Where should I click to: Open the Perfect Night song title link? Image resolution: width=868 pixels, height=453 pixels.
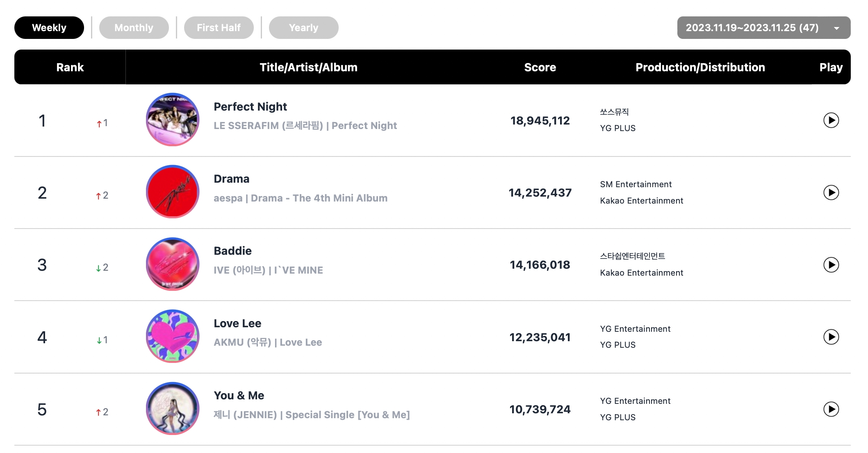click(x=250, y=107)
